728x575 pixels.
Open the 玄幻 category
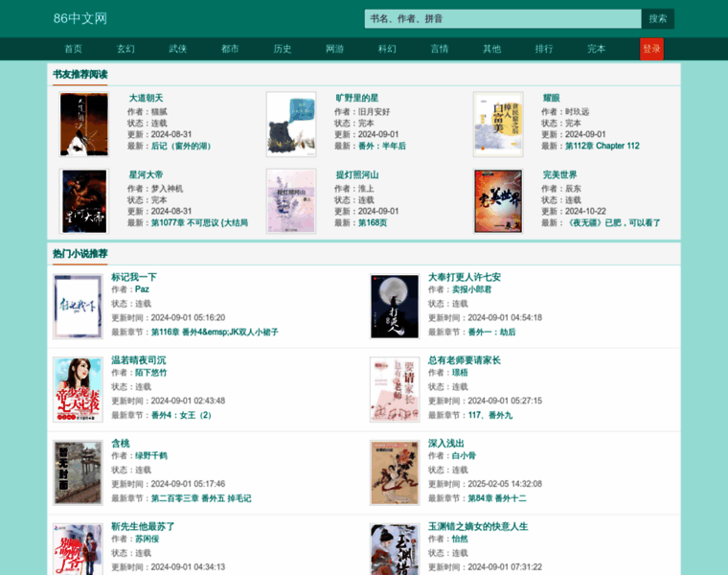click(x=125, y=49)
